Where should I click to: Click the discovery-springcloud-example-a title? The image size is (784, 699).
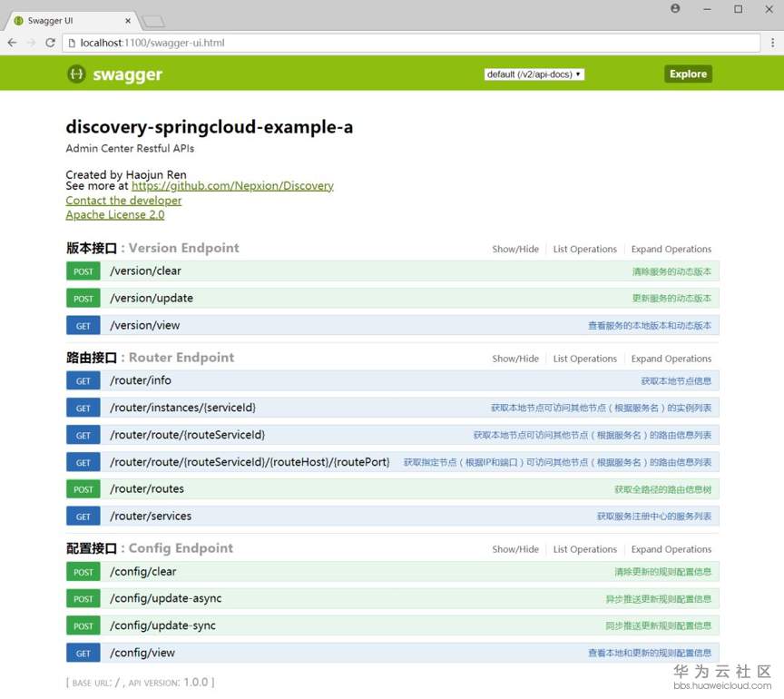pyautogui.click(x=209, y=127)
